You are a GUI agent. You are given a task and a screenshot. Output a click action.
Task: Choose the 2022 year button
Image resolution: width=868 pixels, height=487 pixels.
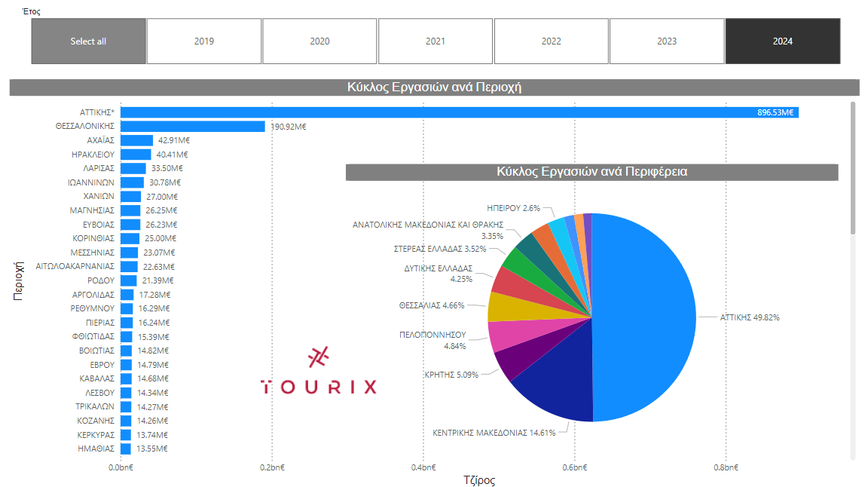click(x=551, y=41)
